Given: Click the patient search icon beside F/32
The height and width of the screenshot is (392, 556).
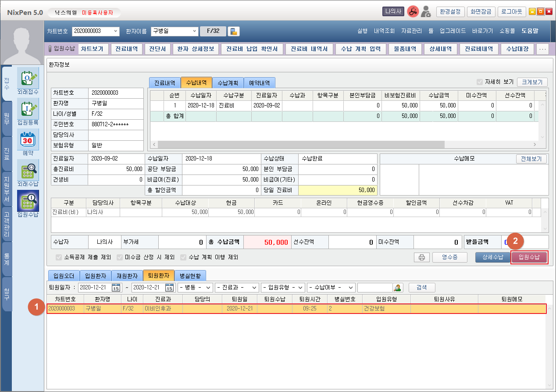Looking at the screenshot, I should 234,31.
